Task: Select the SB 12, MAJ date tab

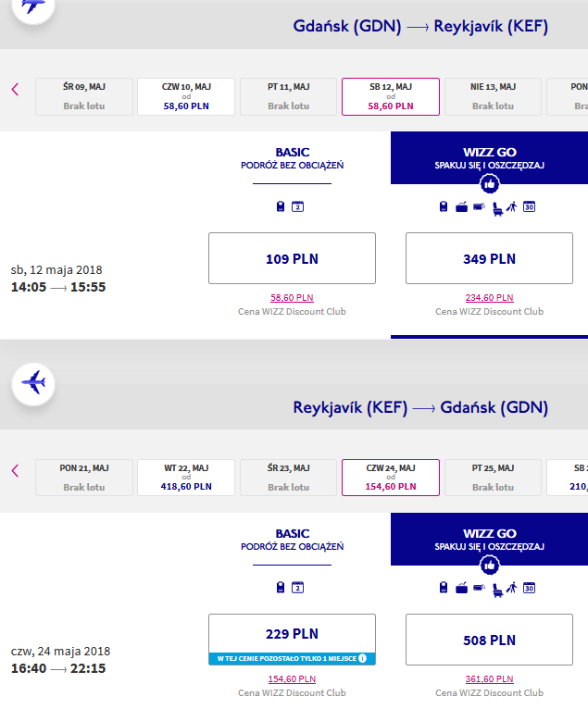Action: coord(391,96)
